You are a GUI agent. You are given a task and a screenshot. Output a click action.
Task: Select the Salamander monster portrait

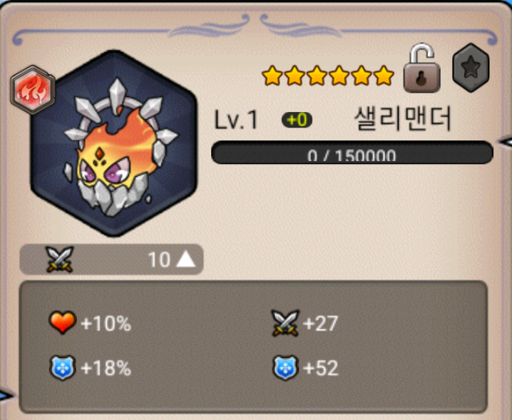(114, 143)
